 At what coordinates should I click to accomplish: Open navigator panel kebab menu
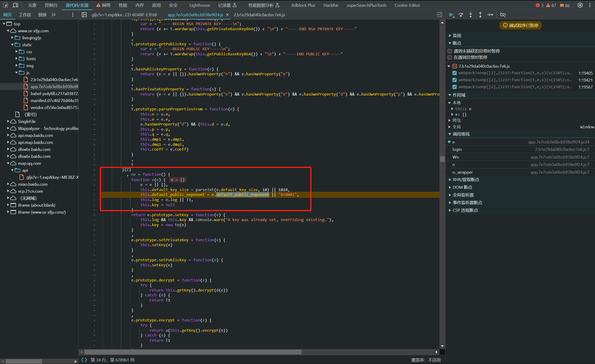73,15
